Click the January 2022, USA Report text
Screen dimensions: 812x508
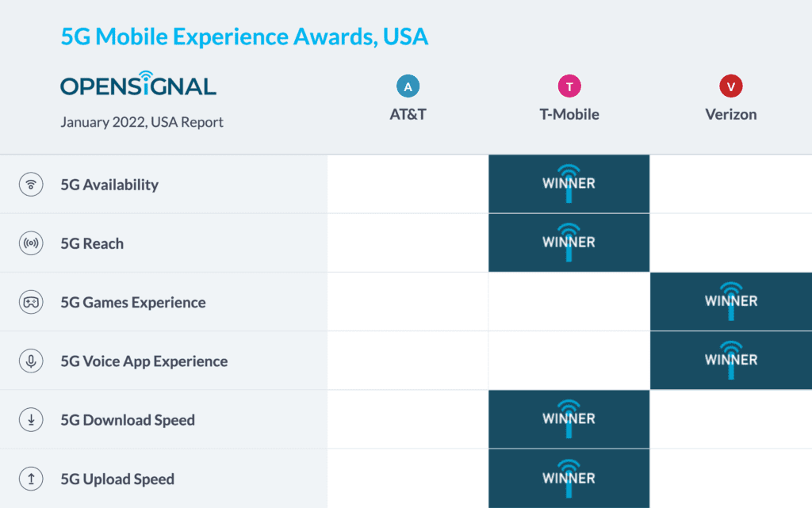point(142,122)
